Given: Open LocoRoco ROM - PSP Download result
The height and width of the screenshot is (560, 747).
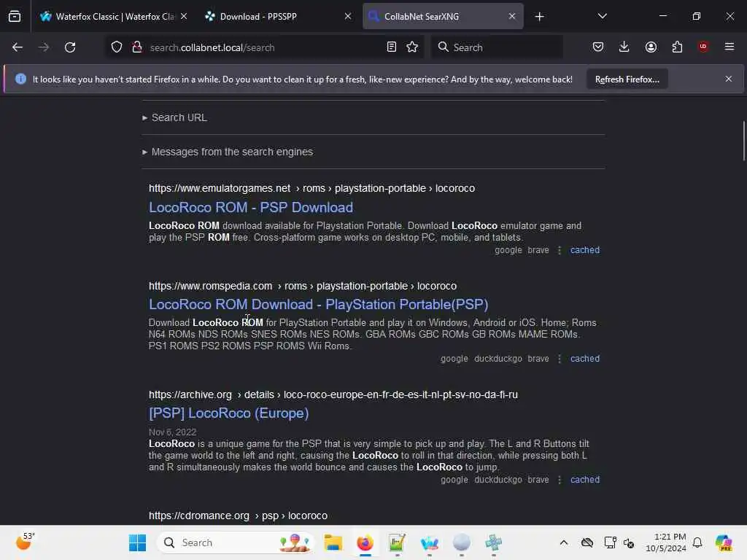Looking at the screenshot, I should [251, 208].
